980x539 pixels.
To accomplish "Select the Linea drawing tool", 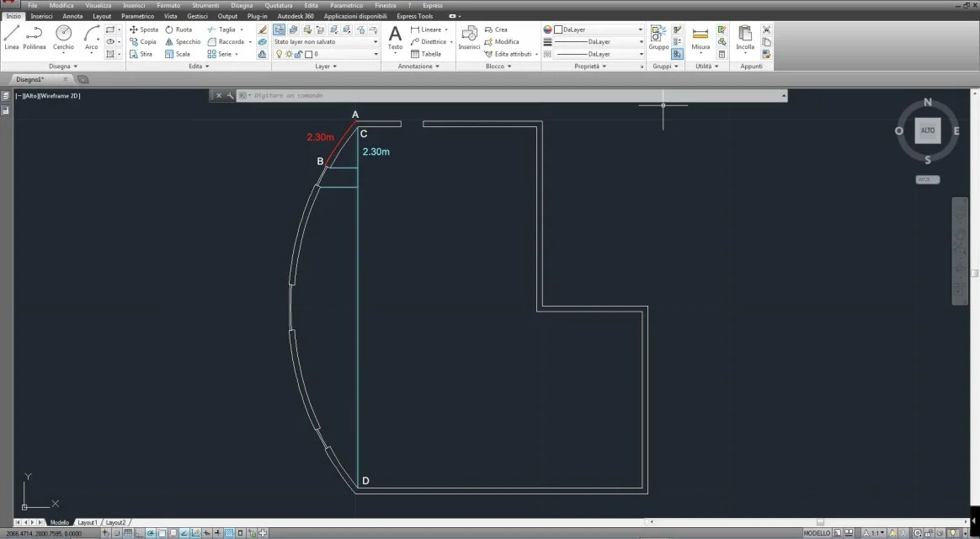I will (11, 38).
